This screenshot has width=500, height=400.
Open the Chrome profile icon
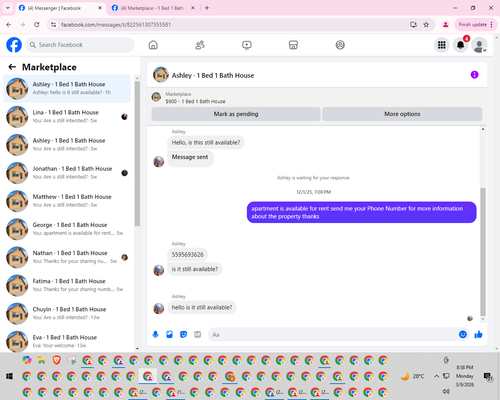pos(445,25)
